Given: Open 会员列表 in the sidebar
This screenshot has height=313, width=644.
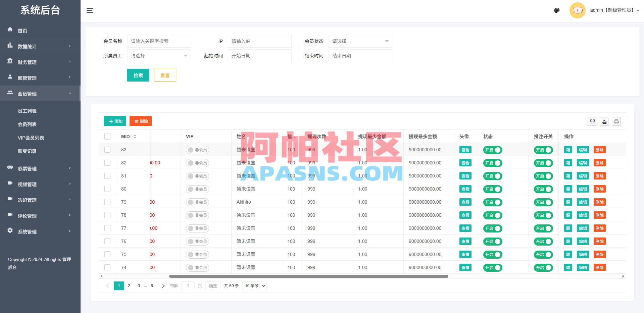Looking at the screenshot, I should click(x=27, y=124).
